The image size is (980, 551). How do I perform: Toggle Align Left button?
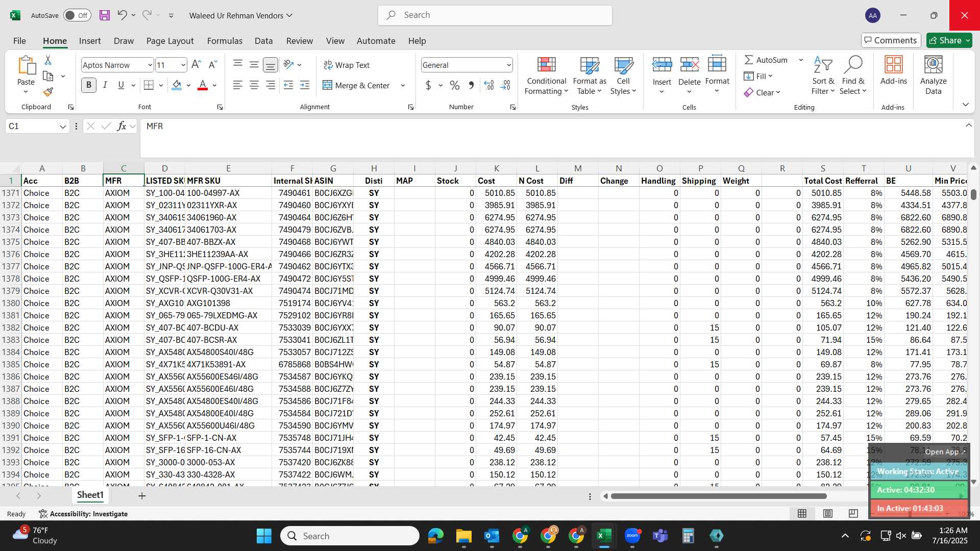(x=238, y=85)
